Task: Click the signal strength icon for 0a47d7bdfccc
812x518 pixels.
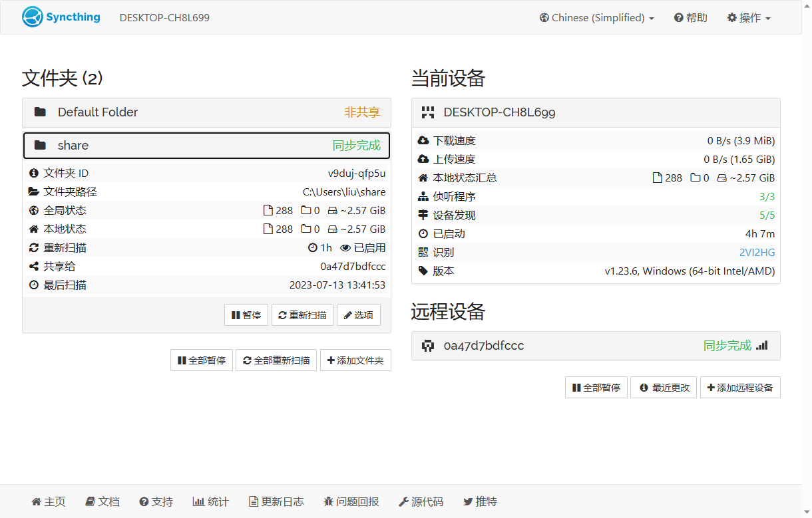Action: coord(762,346)
